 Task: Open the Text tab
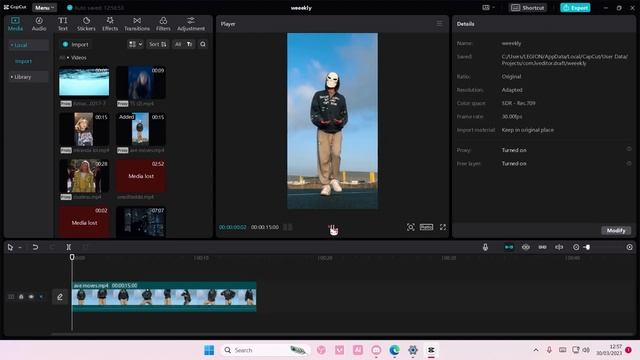[62, 24]
